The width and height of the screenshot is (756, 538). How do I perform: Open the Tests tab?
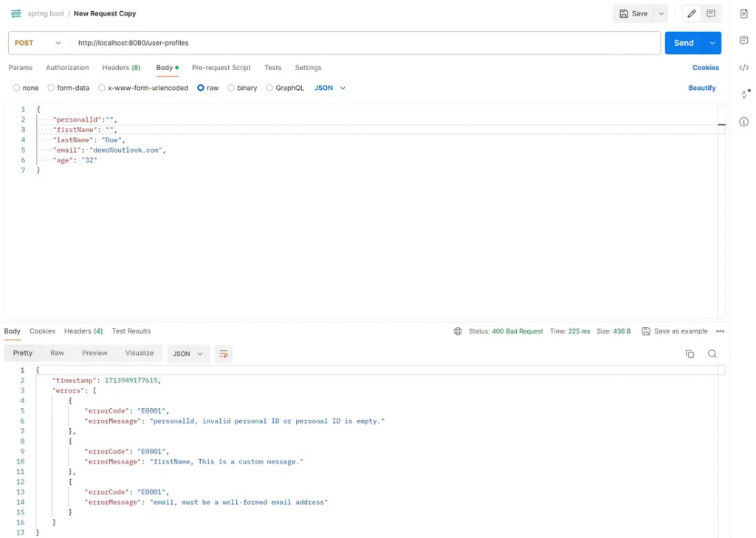(272, 67)
